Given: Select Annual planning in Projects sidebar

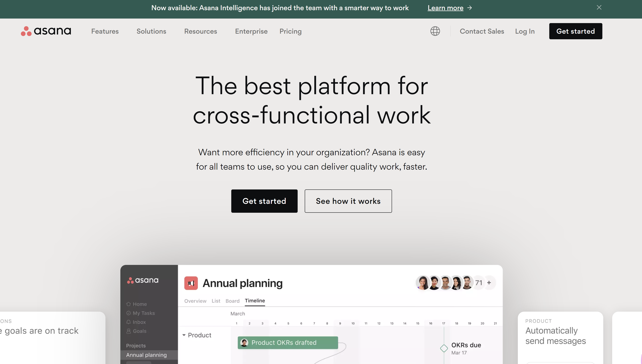Looking at the screenshot, I should tap(149, 355).
